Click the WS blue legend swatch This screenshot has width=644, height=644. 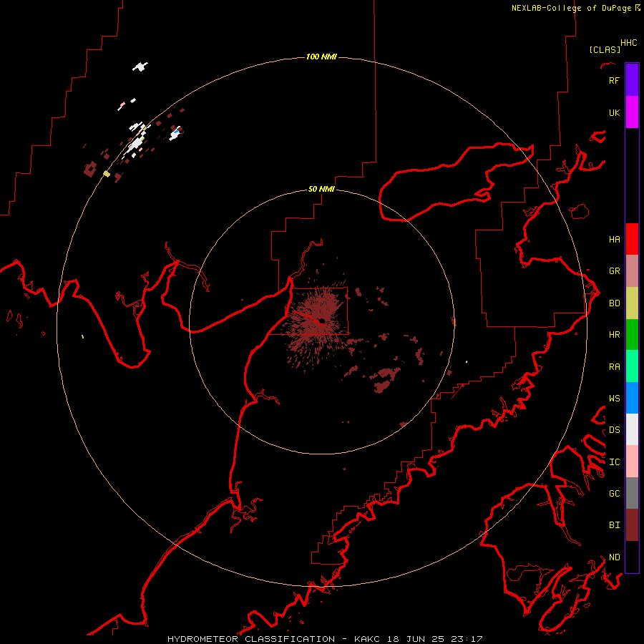point(632,398)
